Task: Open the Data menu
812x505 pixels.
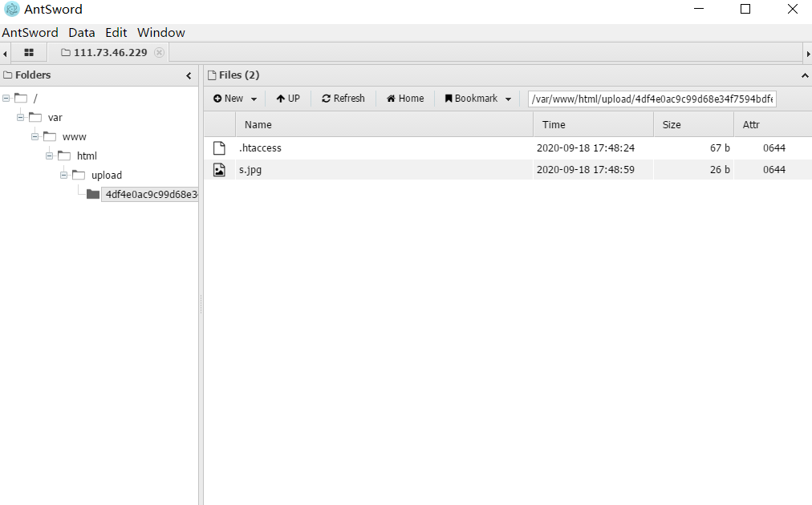Action: coord(82,33)
